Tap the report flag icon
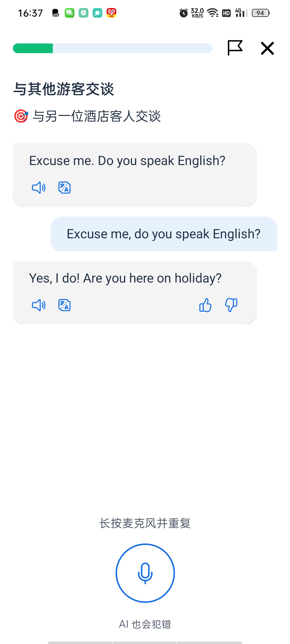This screenshot has height=644, width=290. [x=235, y=48]
